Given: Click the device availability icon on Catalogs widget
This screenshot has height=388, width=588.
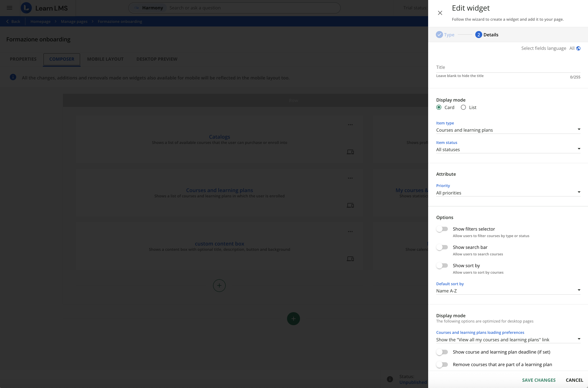Looking at the screenshot, I should pyautogui.click(x=350, y=152).
